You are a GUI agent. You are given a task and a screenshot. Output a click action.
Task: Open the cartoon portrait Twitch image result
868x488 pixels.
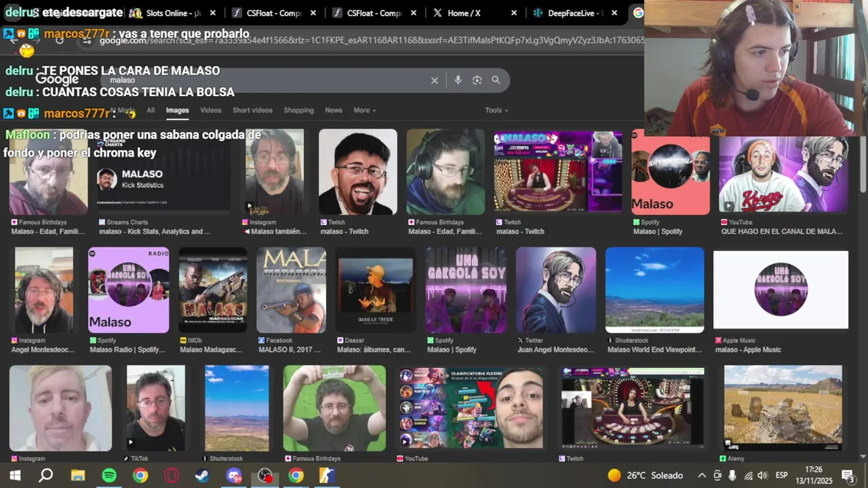(358, 172)
